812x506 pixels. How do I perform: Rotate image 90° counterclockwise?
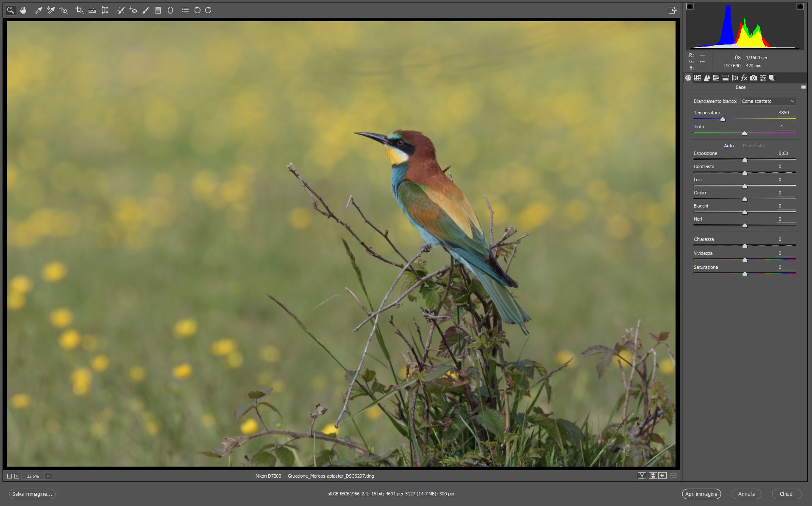pyautogui.click(x=197, y=10)
